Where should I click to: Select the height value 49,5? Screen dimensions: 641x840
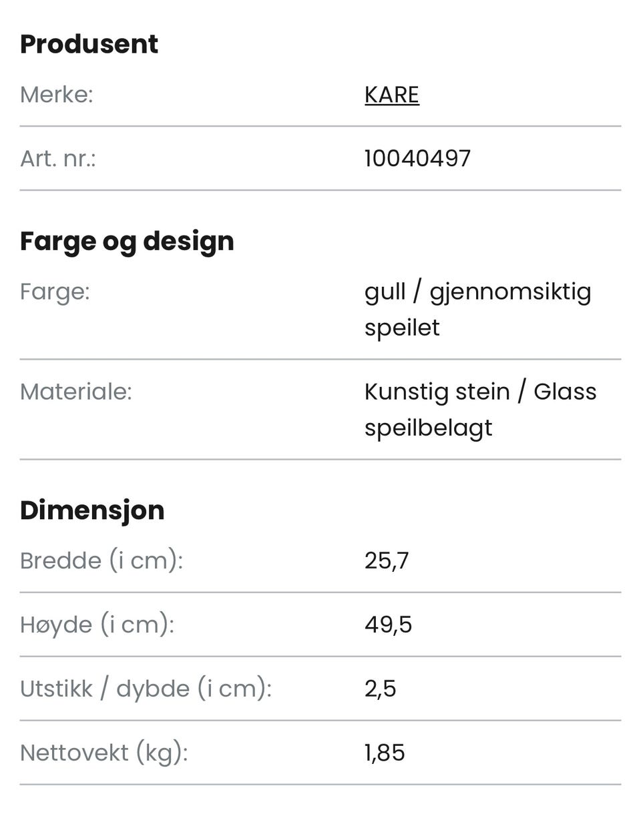click(x=388, y=624)
